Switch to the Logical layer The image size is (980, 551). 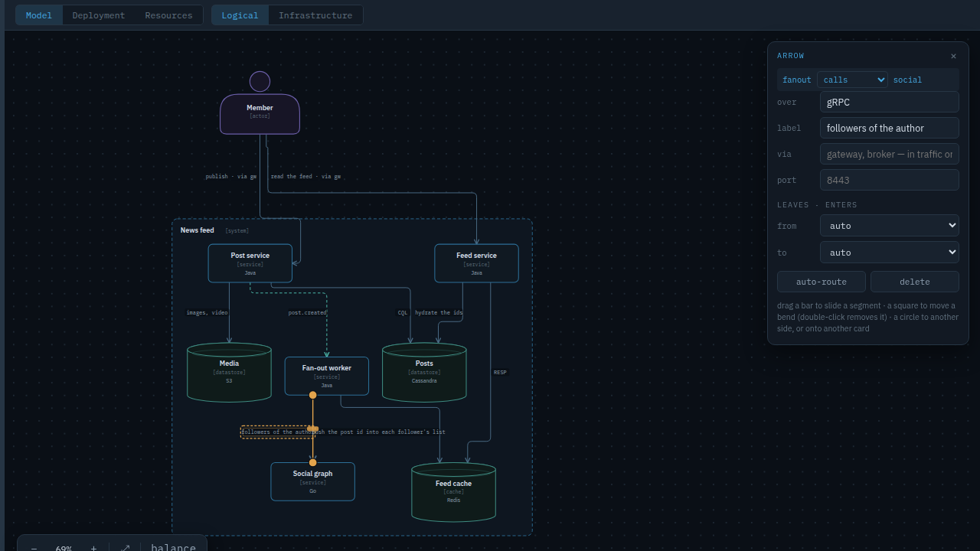click(x=240, y=15)
